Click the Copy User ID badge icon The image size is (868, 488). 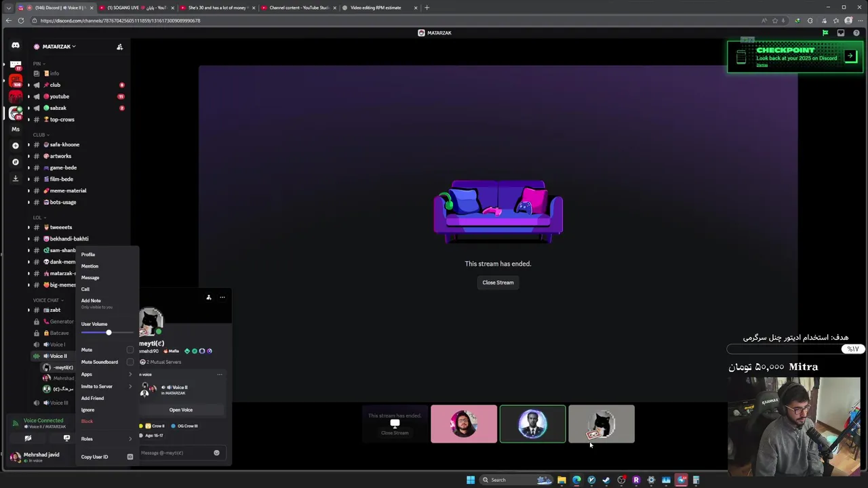tap(130, 457)
